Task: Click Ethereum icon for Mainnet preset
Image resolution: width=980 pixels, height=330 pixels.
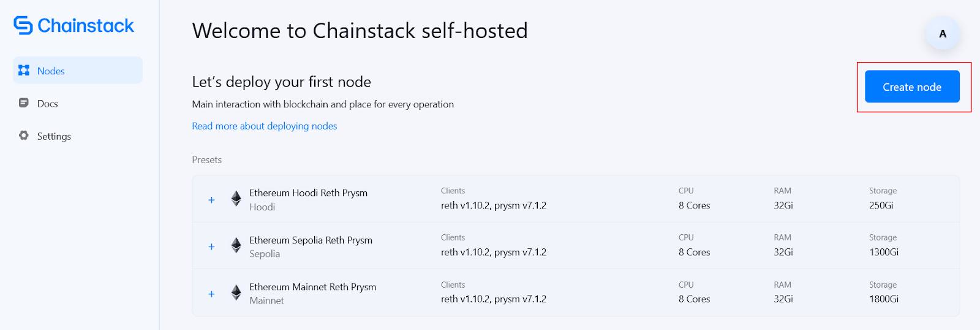Action: tap(236, 293)
